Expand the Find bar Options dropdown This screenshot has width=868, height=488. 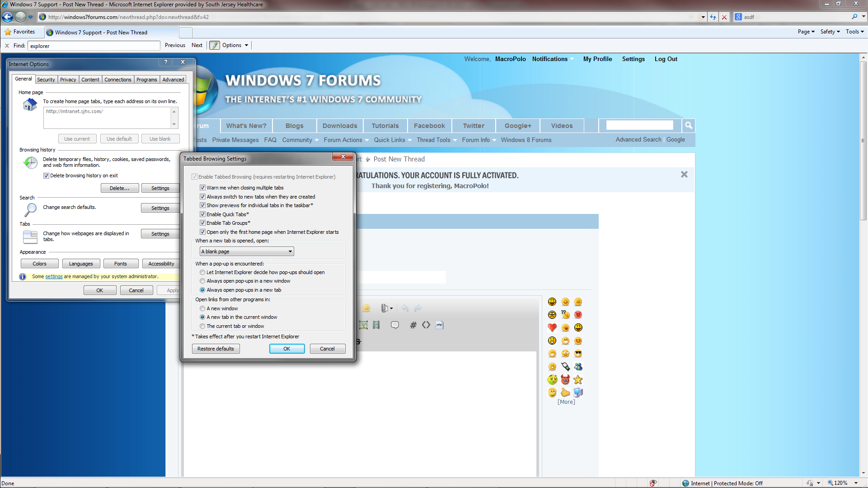pyautogui.click(x=246, y=45)
